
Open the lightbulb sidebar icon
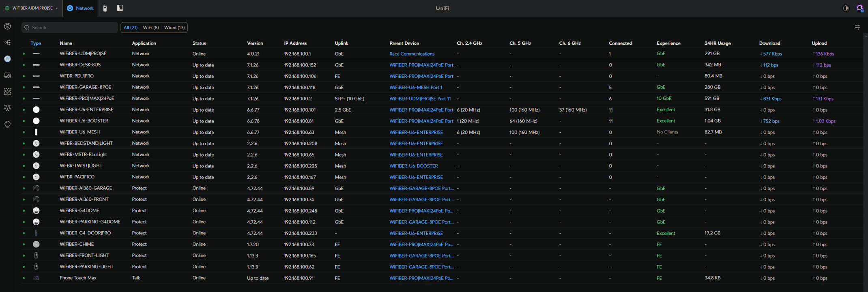point(7,124)
